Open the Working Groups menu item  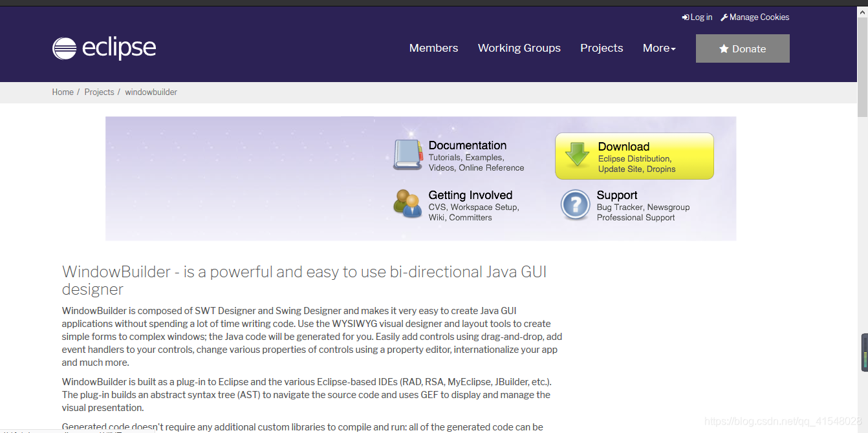pos(519,48)
